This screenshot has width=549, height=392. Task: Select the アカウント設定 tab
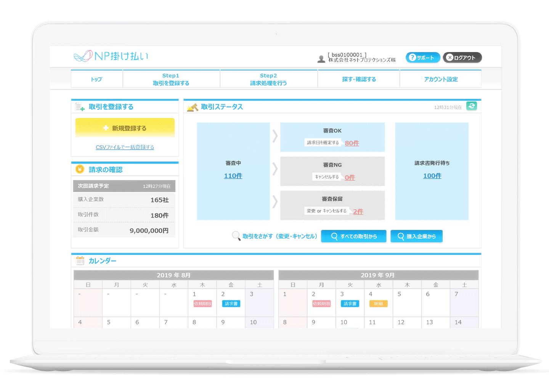point(440,79)
